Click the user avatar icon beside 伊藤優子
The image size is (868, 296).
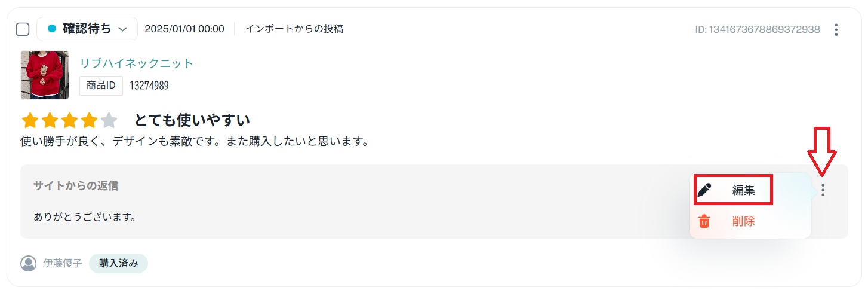coord(28,263)
